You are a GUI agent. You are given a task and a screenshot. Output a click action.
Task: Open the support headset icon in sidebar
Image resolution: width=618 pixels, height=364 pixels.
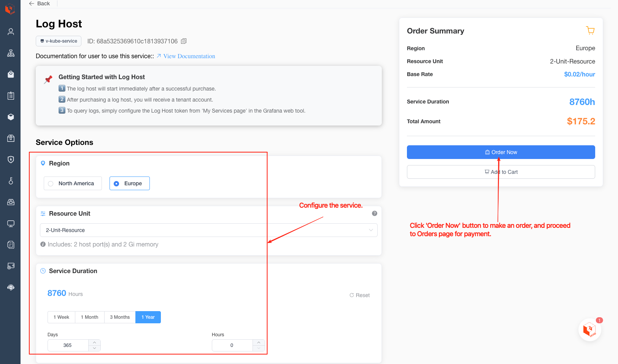(x=11, y=287)
